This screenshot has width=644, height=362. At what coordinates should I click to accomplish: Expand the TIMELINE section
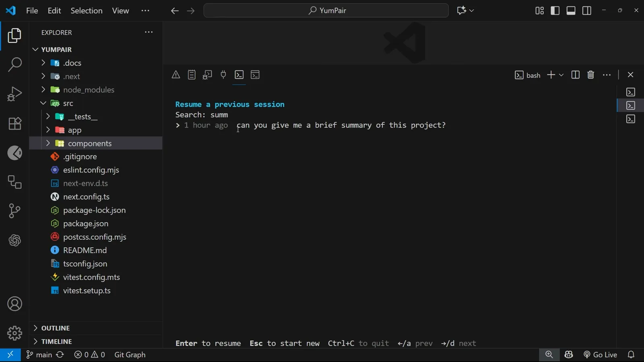(96, 341)
